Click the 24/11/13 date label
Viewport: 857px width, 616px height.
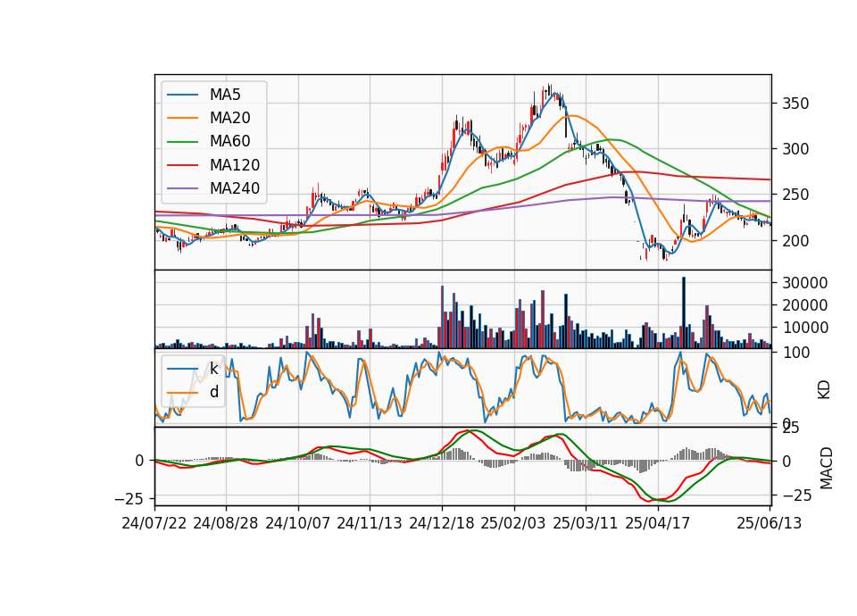click(370, 523)
